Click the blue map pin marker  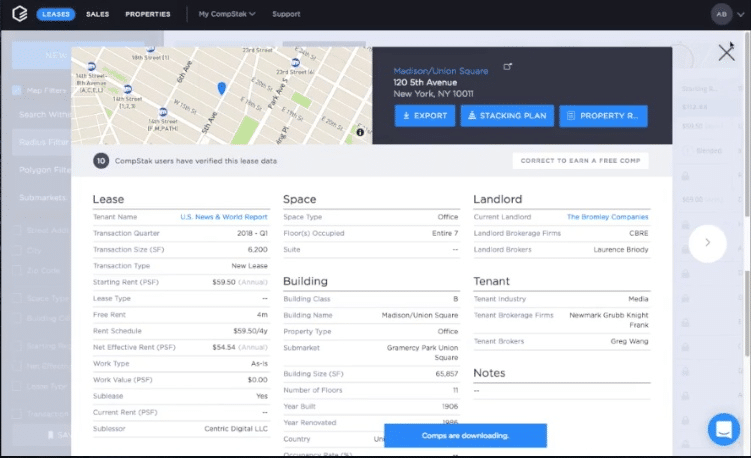(221, 88)
